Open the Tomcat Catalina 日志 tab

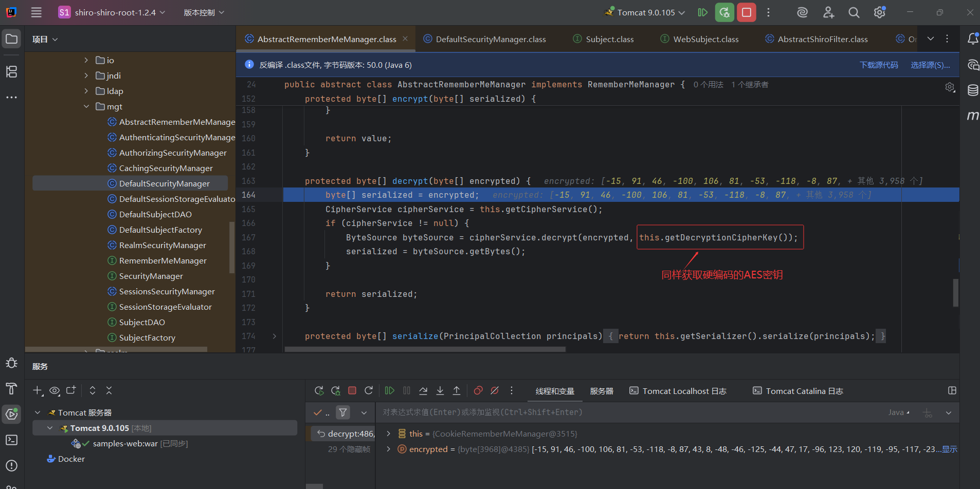click(804, 391)
